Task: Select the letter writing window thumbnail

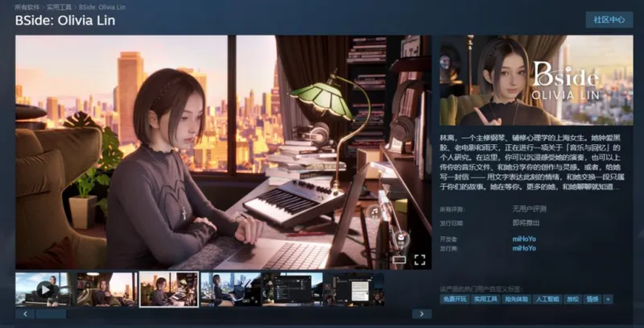Action: [354, 289]
